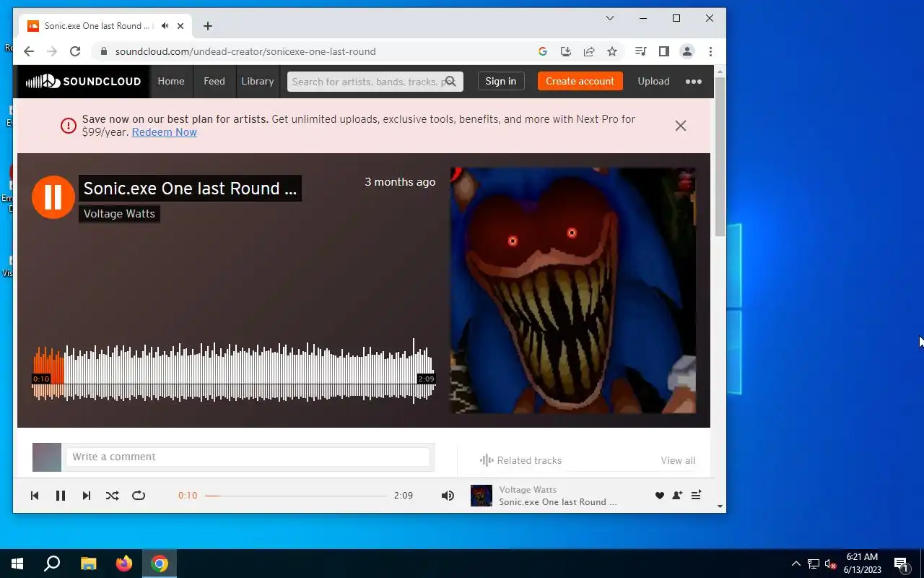This screenshot has width=924, height=578.
Task: Seek on the bottom progress bar
Action: 296,496
